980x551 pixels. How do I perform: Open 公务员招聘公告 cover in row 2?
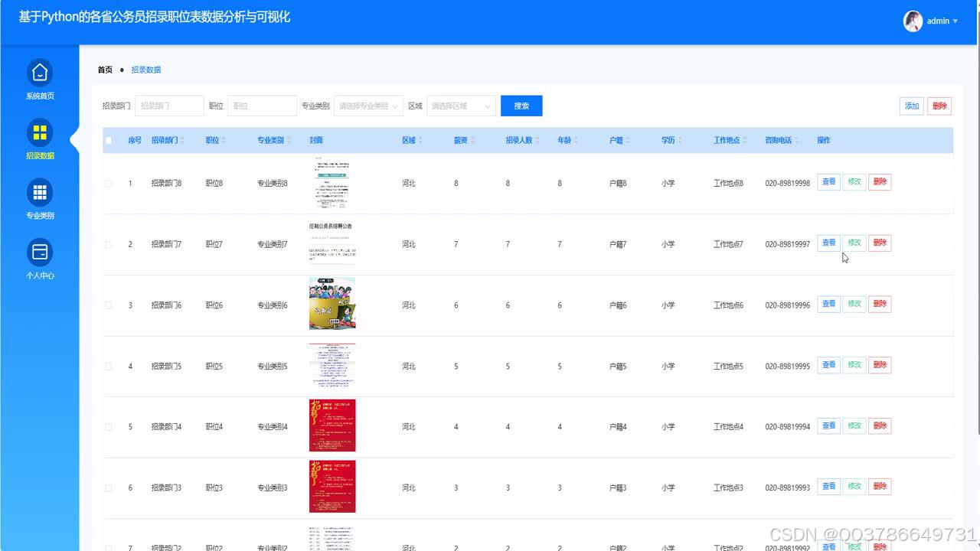(332, 245)
